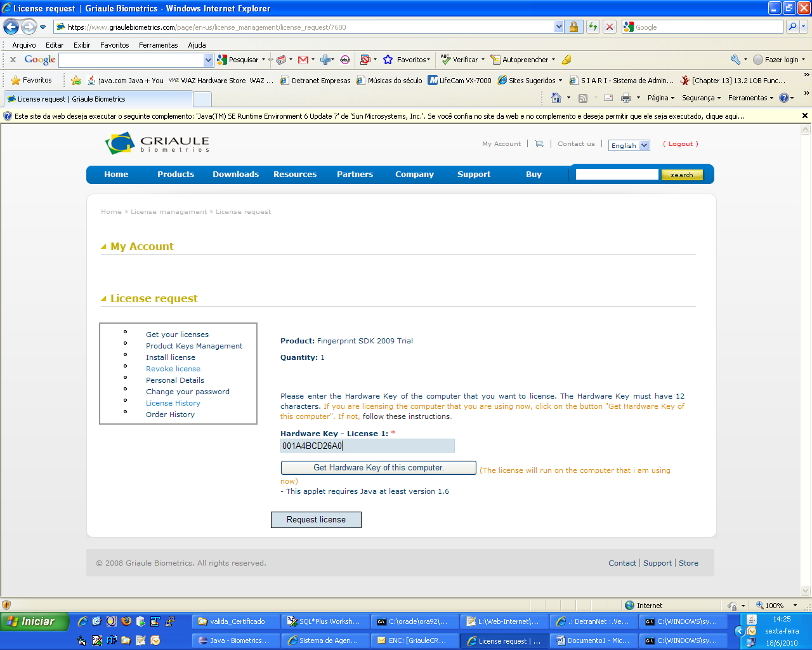Switch to SQL*Plus Worksheet taskbar window

click(x=325, y=622)
